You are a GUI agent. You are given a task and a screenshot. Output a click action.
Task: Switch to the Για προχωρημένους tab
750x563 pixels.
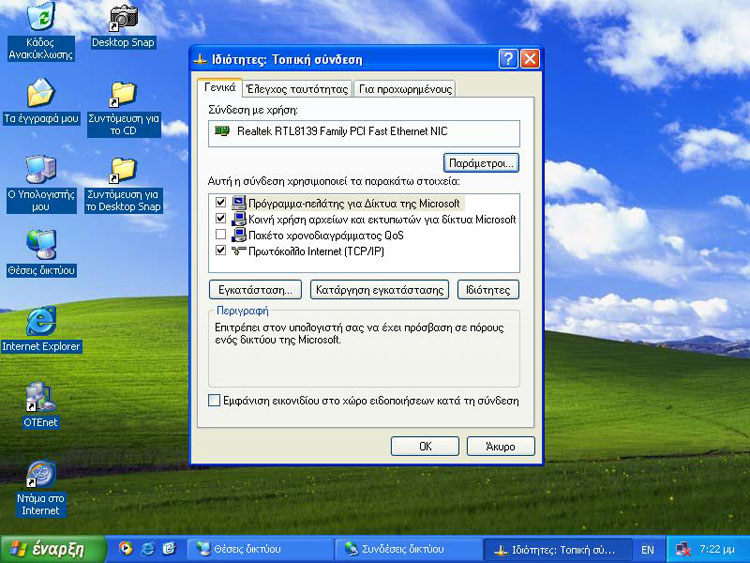(405, 89)
